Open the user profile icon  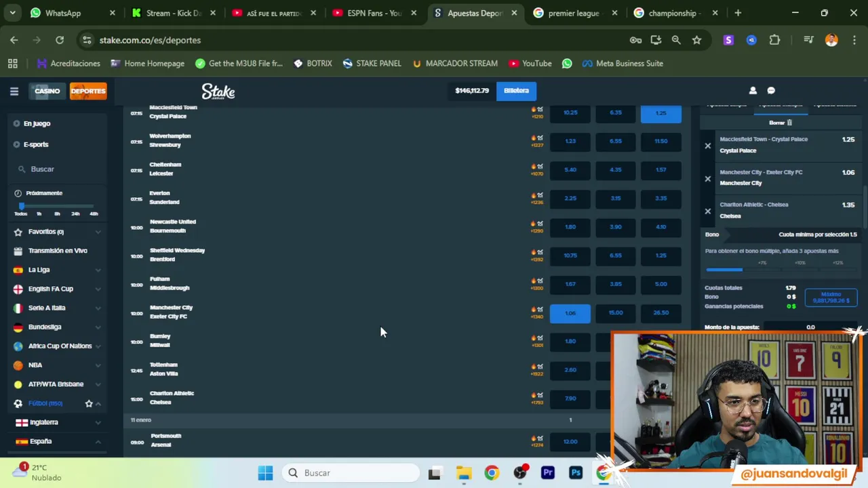(x=753, y=91)
